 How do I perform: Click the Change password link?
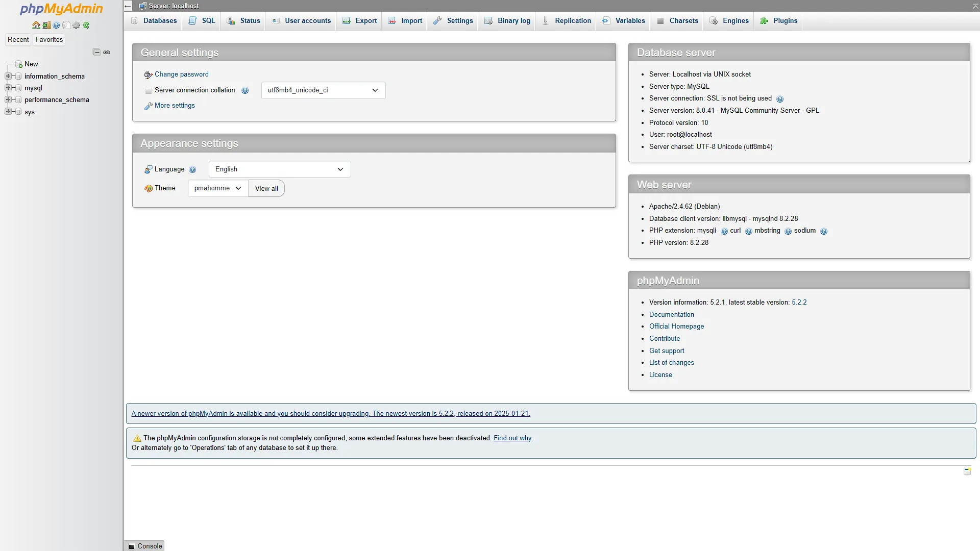[x=181, y=74]
